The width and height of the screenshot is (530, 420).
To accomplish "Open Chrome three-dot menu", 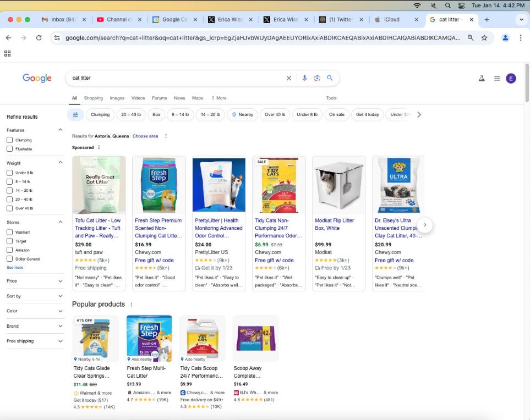I will point(520,38).
